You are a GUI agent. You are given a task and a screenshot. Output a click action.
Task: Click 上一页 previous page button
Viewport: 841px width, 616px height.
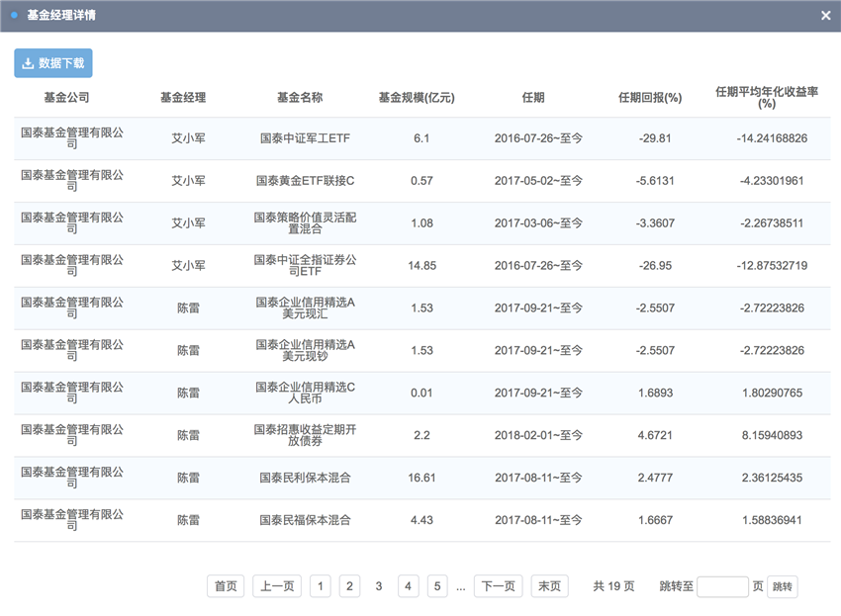277,586
